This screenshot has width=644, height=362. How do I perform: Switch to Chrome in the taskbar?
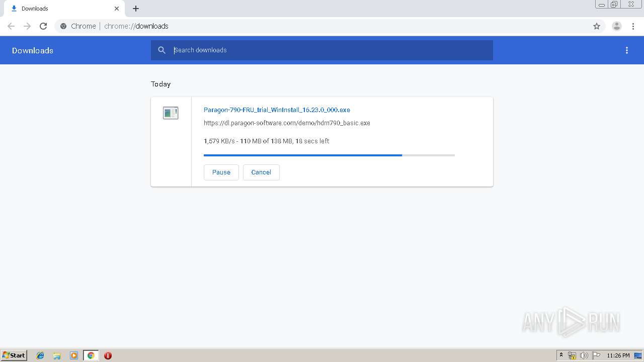pos(91,355)
